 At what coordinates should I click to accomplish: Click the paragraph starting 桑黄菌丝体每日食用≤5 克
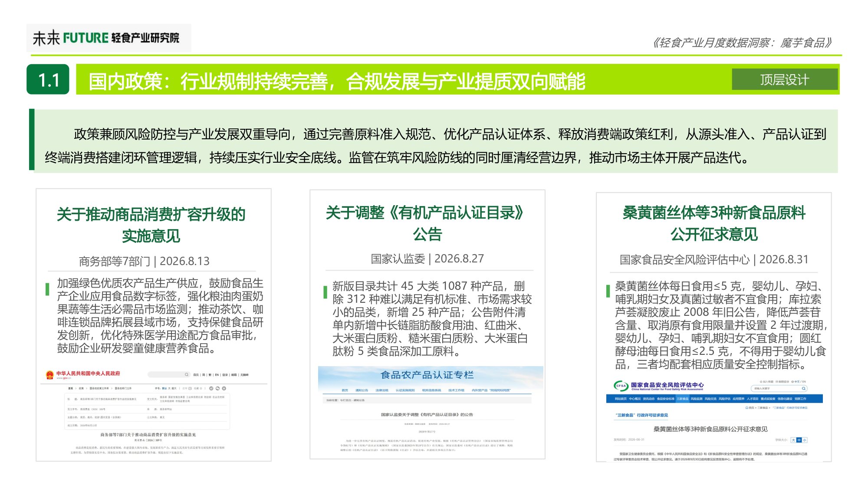[720, 325]
